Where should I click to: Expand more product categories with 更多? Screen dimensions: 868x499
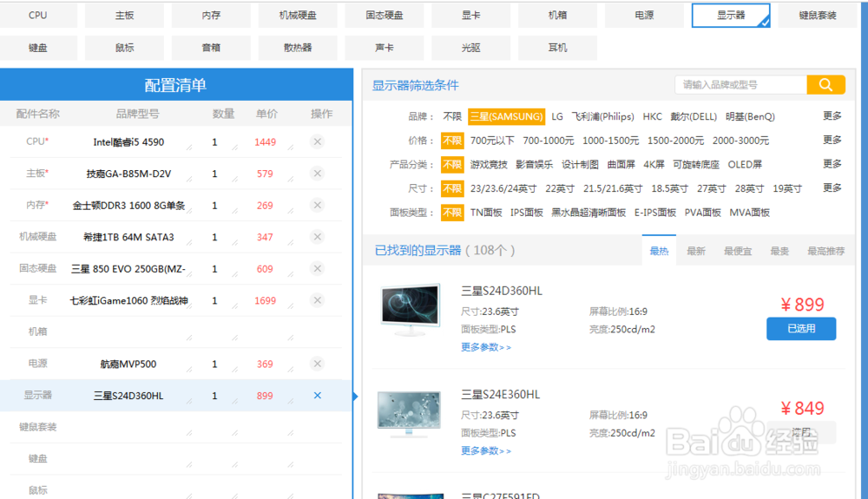[832, 164]
